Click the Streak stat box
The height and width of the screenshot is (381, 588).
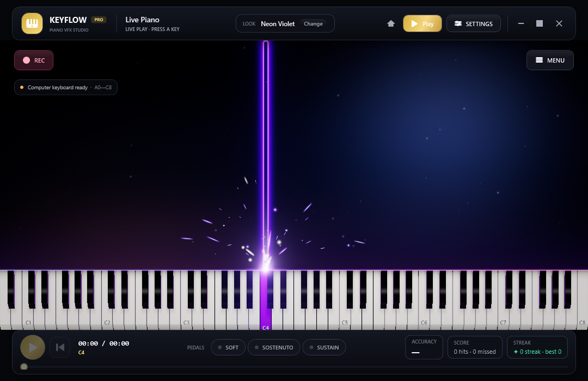(x=537, y=347)
